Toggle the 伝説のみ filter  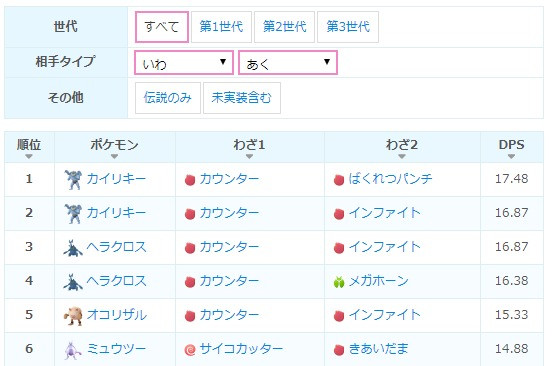click(168, 98)
